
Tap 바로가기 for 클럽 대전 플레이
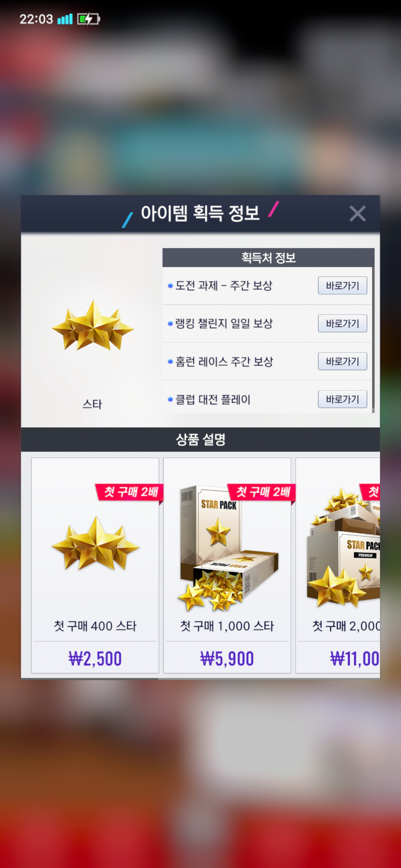point(342,399)
